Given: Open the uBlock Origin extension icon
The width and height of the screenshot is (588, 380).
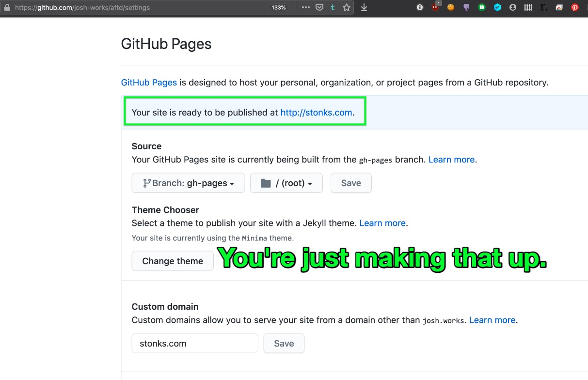Looking at the screenshot, I should pyautogui.click(x=436, y=7).
